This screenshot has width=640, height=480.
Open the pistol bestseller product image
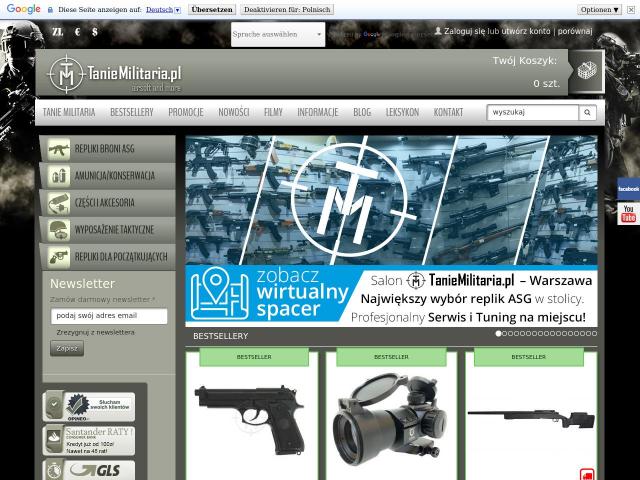click(x=251, y=420)
